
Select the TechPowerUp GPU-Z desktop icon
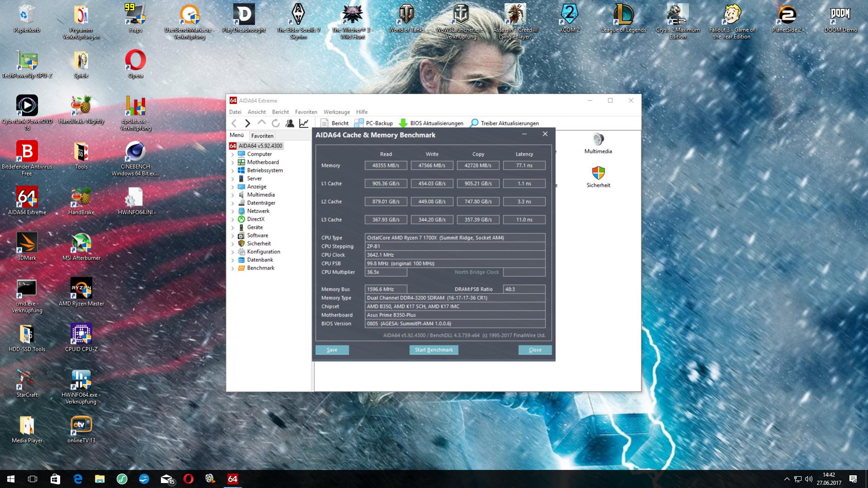27,64
